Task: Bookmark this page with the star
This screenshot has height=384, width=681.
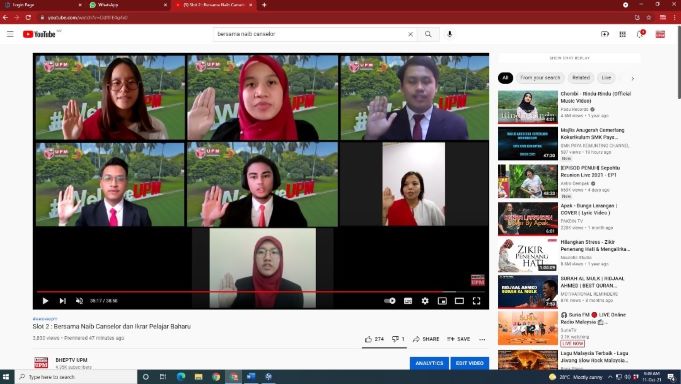Action: click(x=648, y=17)
